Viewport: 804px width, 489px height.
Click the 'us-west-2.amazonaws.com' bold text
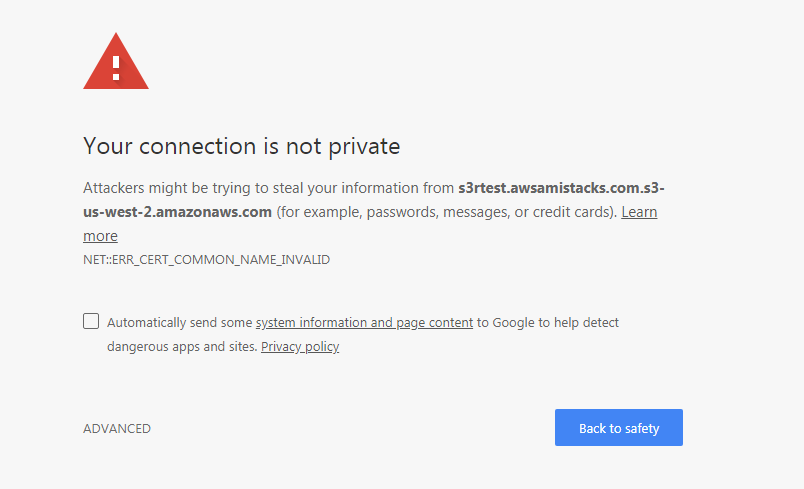tap(177, 212)
